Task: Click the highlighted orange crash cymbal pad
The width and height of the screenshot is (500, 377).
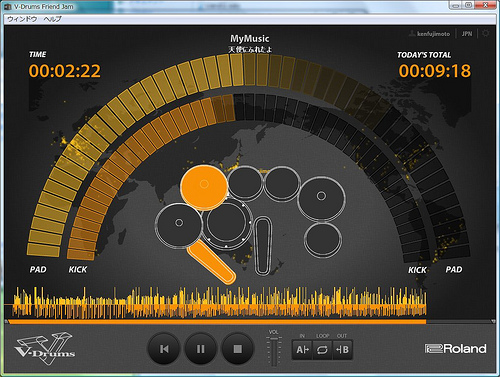Action: (x=204, y=188)
